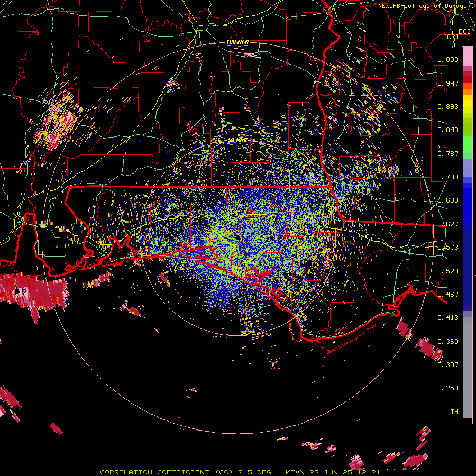Select the 0.253 scale value

(448, 388)
